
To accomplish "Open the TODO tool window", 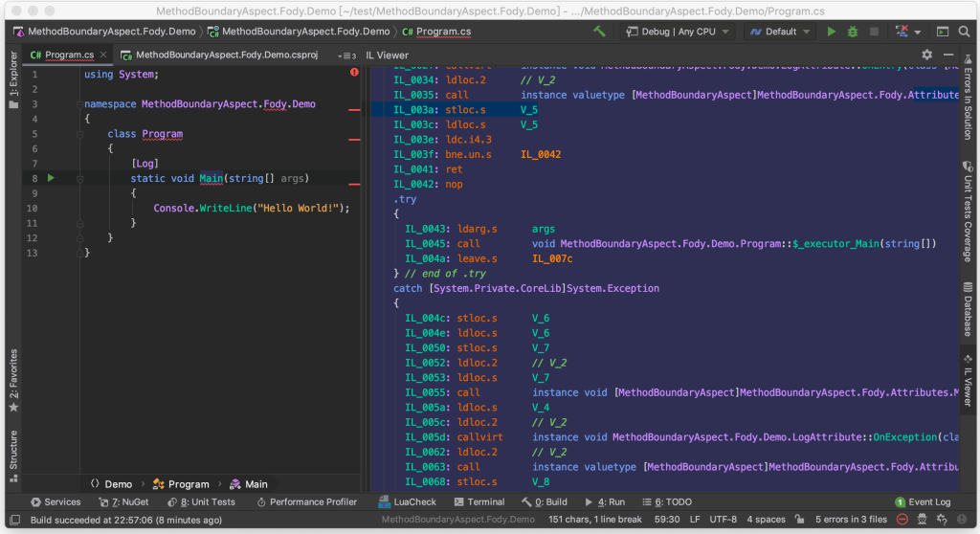I will [x=667, y=502].
